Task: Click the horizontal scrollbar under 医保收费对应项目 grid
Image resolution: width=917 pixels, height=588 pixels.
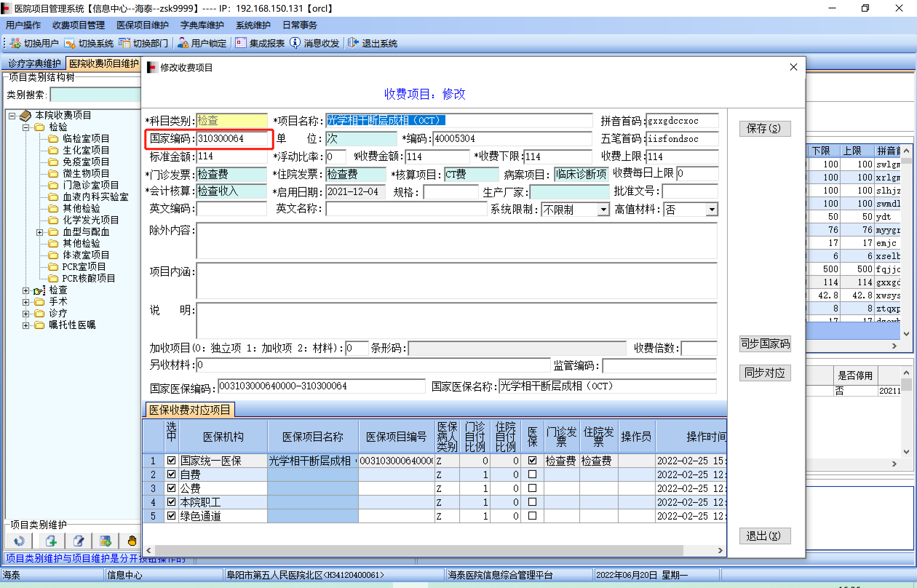Action: 420,551
